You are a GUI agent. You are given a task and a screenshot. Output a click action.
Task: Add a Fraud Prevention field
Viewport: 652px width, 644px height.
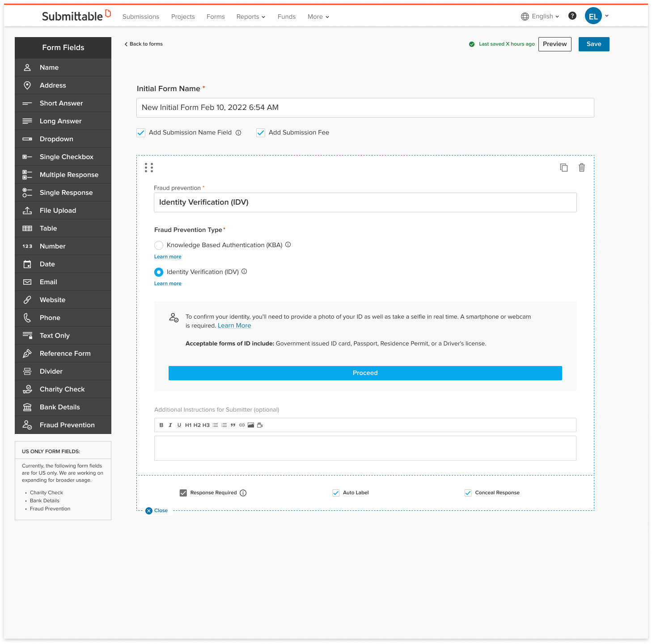(x=63, y=425)
